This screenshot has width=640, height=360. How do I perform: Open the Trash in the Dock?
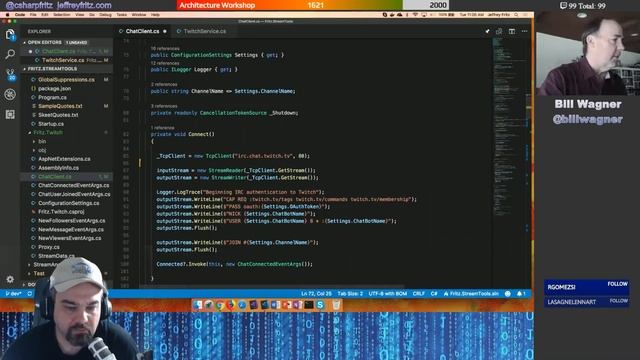336,305
